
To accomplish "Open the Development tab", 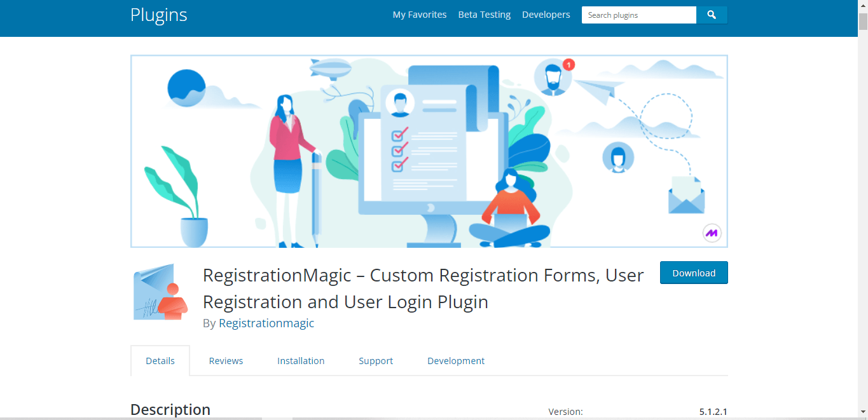I will coord(455,360).
